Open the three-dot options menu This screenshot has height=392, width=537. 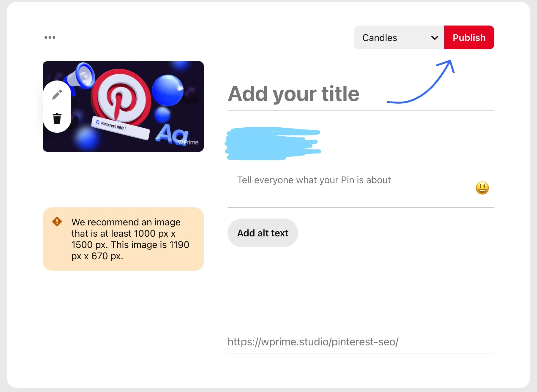point(50,37)
